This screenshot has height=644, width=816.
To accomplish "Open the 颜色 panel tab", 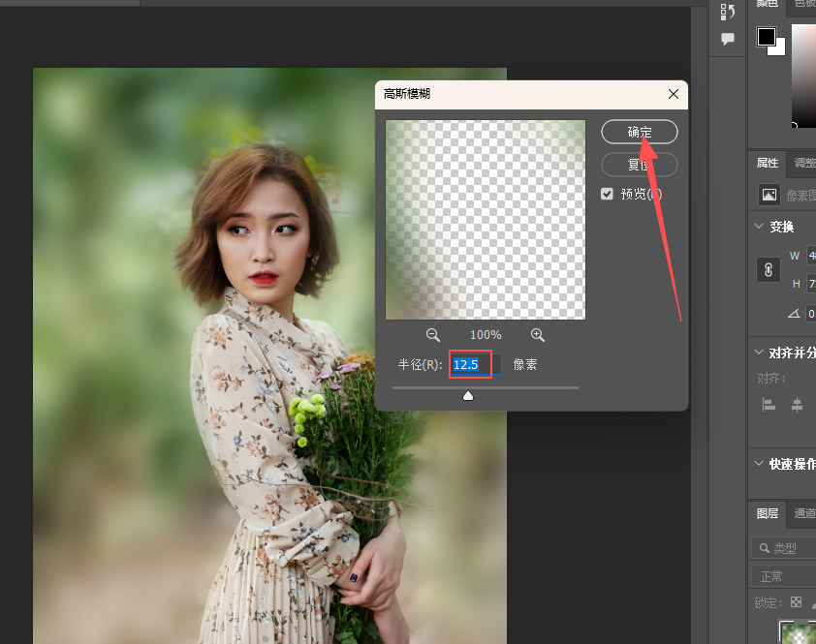I will [768, 4].
